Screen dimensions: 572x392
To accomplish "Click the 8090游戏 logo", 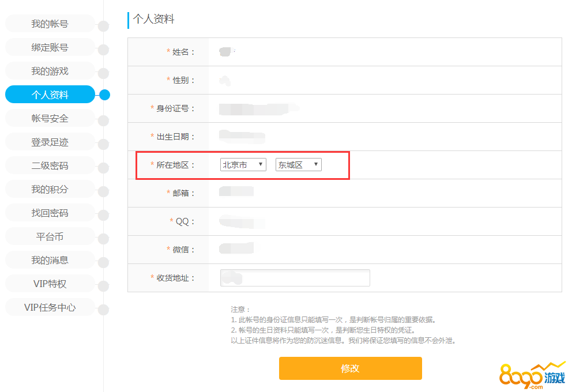I will click(532, 377).
